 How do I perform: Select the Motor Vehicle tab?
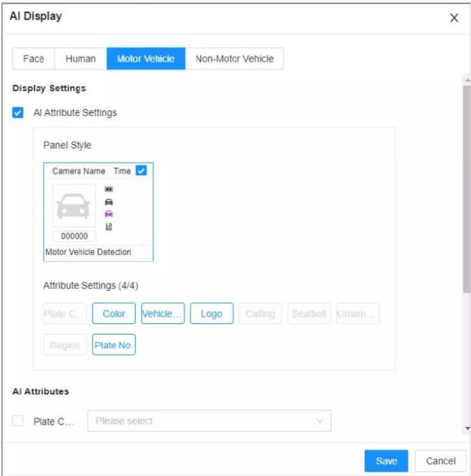click(146, 59)
